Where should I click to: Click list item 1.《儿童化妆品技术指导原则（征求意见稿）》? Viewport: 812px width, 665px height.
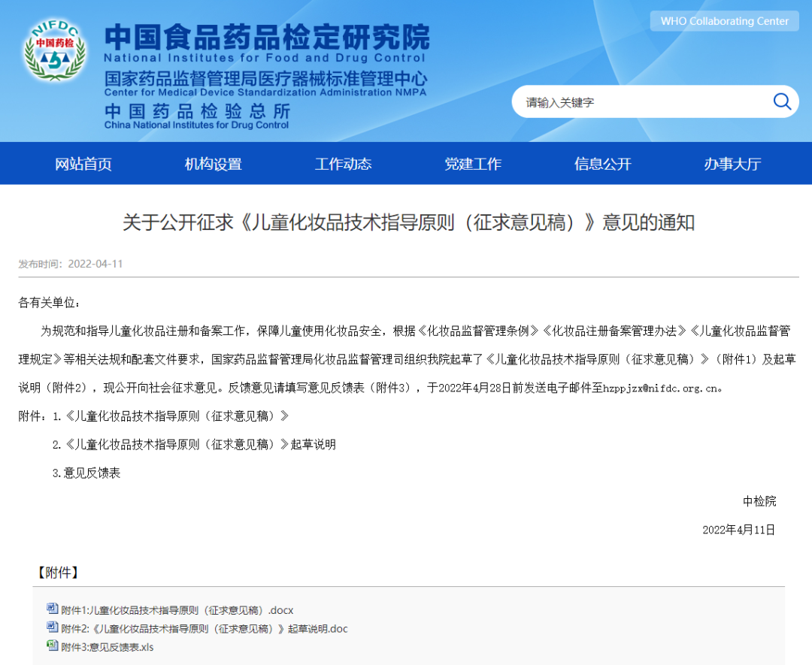[x=171, y=416]
